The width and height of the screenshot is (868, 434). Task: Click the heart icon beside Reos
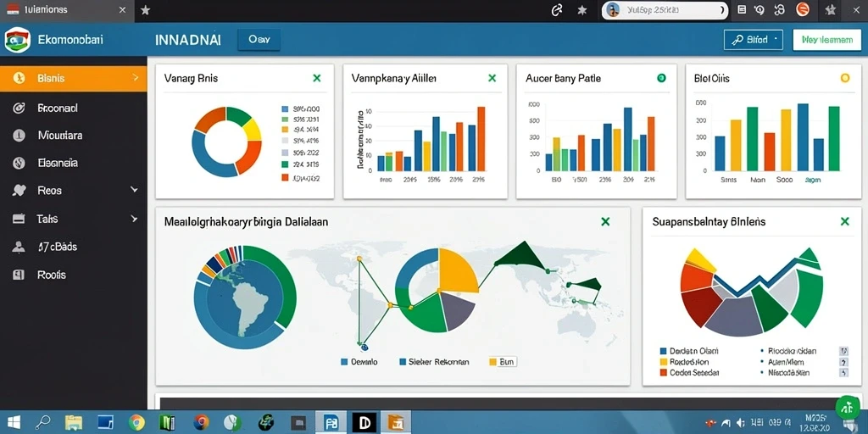pyautogui.click(x=19, y=191)
